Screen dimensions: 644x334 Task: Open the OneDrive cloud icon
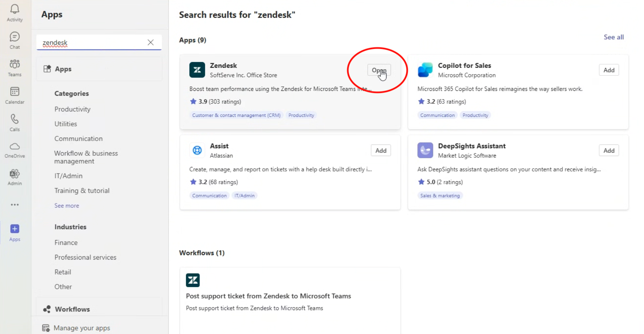coord(15,147)
